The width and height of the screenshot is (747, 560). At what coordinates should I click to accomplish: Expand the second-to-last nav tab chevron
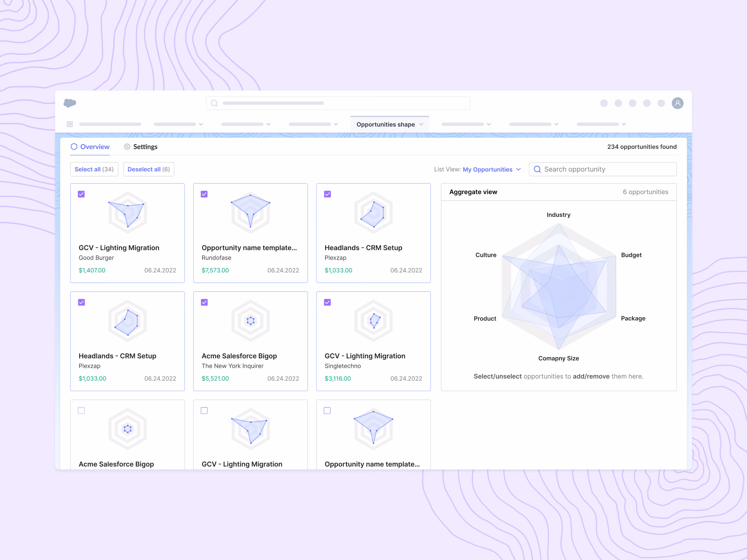(x=556, y=124)
